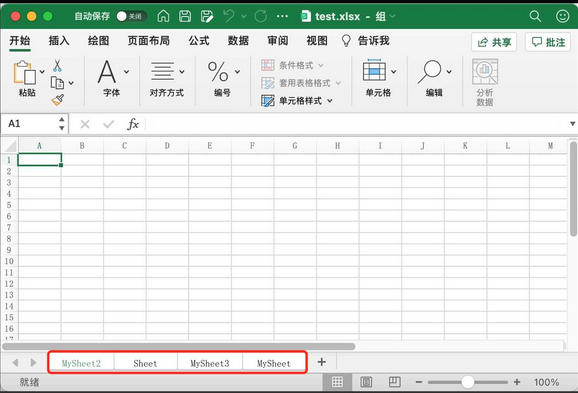Viewport: 578px width, 393px height.
Task: Open the 绘图 tab
Action: pos(98,41)
